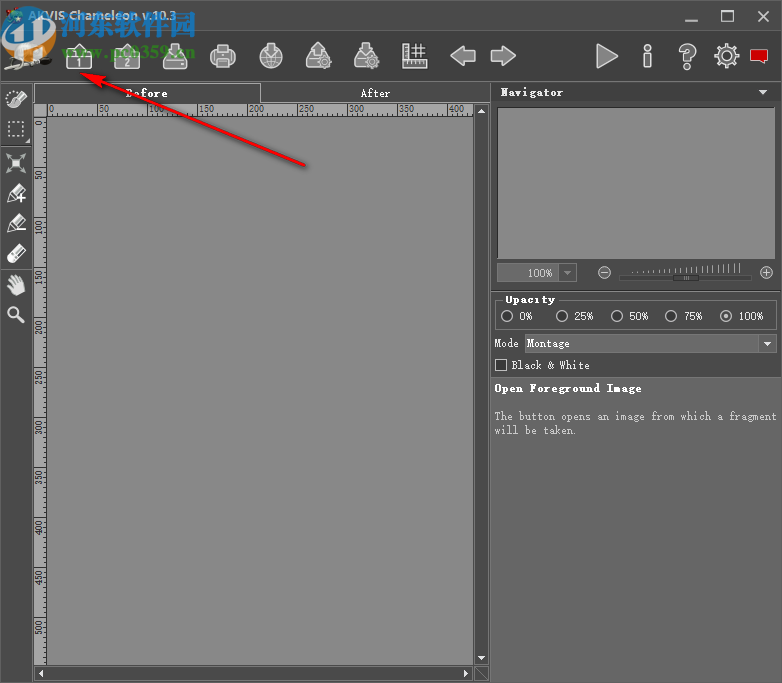Set opacity to 50%
The image size is (782, 683).
tap(617, 316)
